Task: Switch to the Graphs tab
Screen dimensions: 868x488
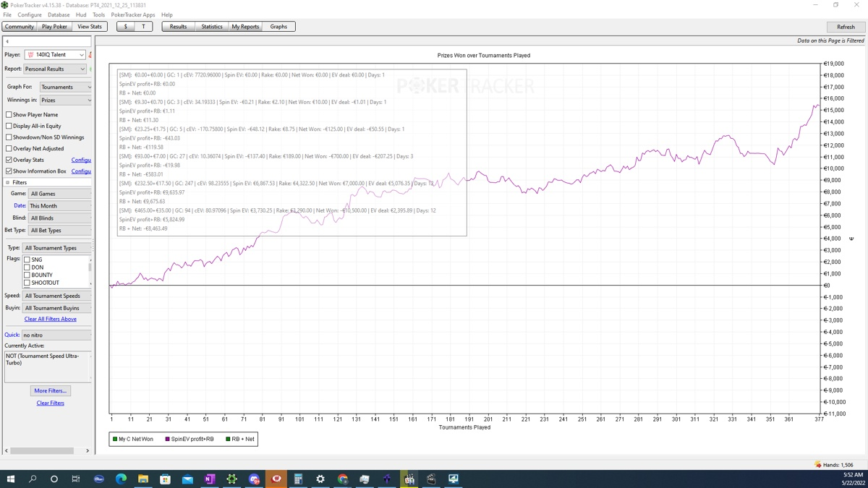Action: pos(278,27)
